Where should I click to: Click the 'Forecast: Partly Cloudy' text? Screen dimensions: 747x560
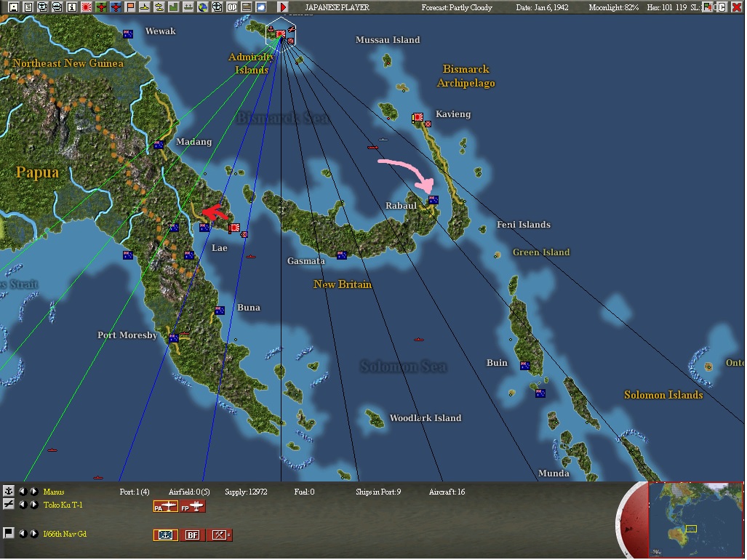456,7
